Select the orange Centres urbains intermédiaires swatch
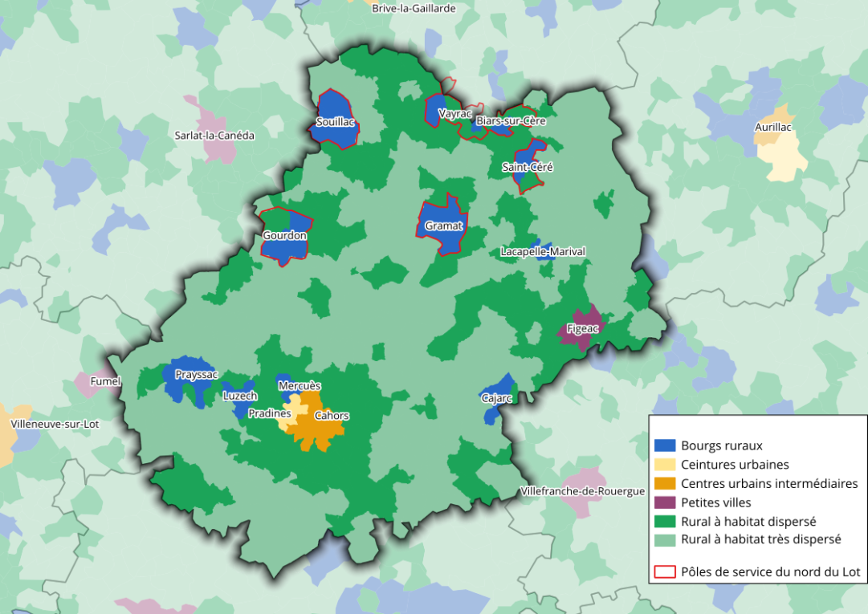Screen dimensions: 868x614 (664, 484)
